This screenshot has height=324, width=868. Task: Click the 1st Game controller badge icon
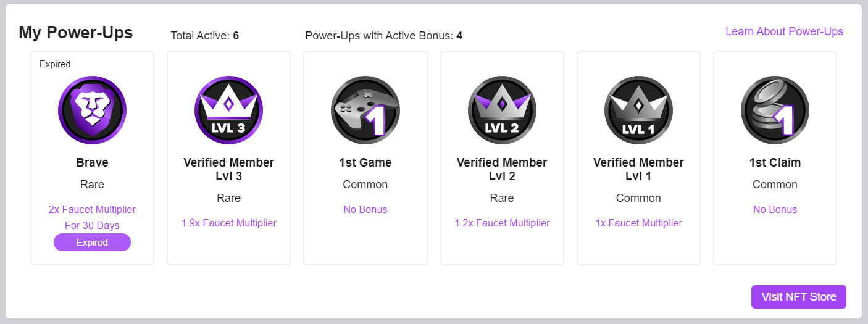365,110
